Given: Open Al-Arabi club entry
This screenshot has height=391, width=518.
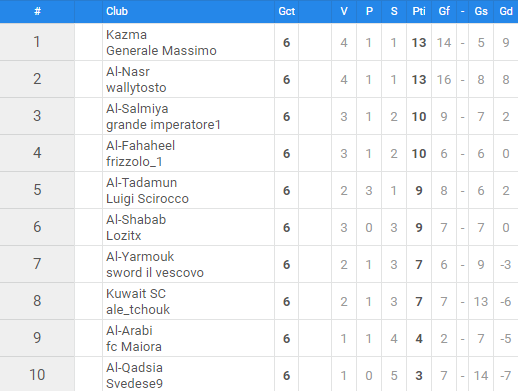Looking at the screenshot, I should coord(129,331).
